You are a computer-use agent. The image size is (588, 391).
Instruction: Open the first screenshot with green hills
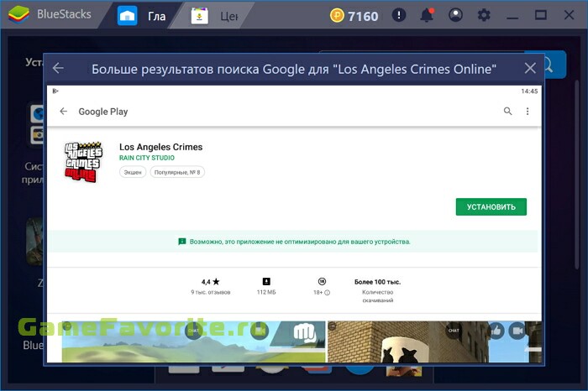[x=193, y=341]
